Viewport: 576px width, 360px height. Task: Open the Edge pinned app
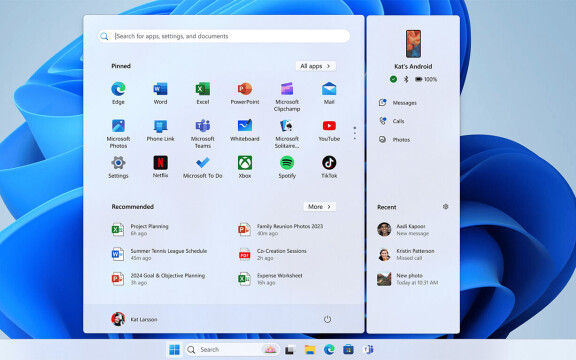coord(118,93)
